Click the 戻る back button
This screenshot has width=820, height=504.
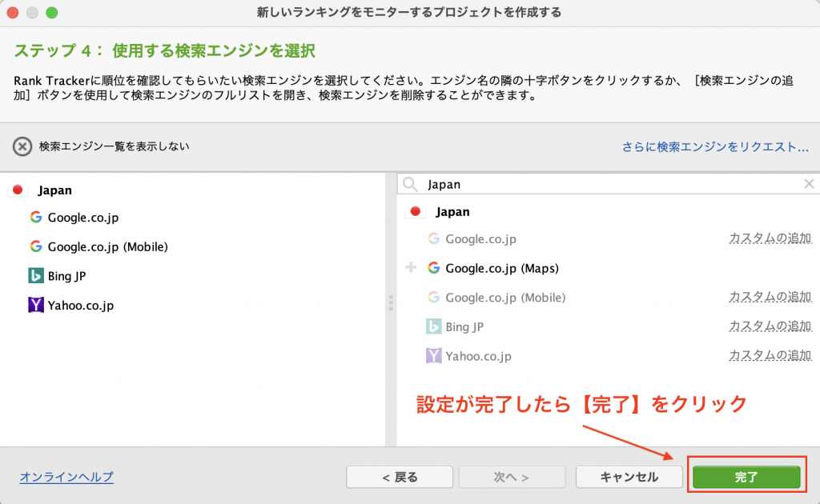pyautogui.click(x=400, y=477)
